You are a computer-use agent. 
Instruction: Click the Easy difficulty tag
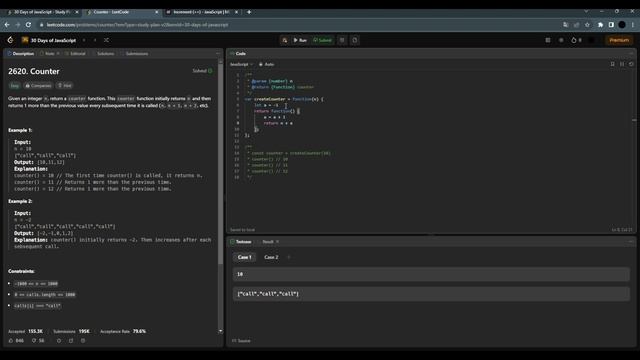click(x=14, y=86)
